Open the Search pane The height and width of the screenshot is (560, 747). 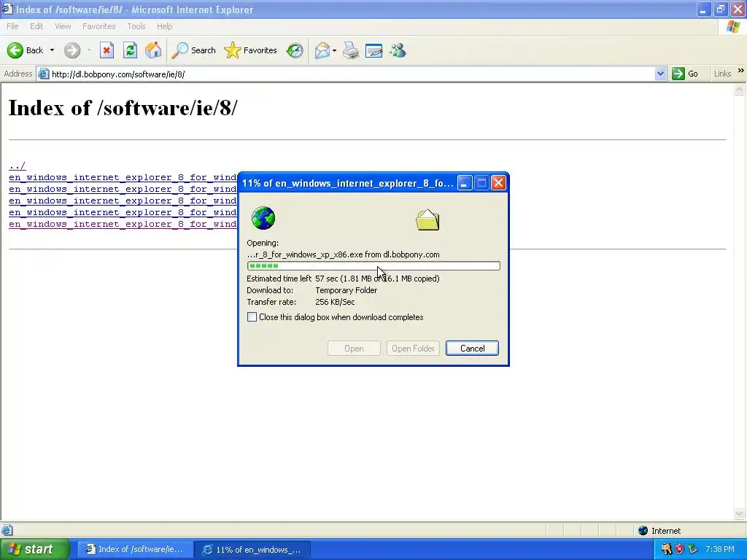tap(193, 50)
